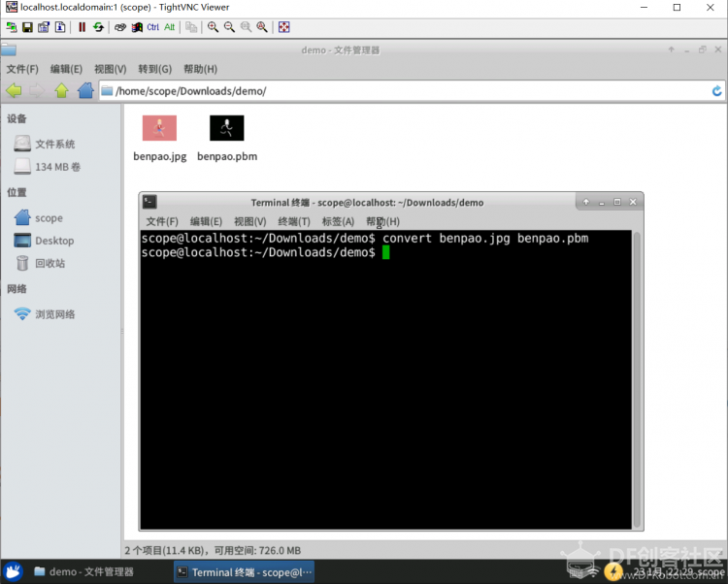Go to home folder icon
The height and width of the screenshot is (584, 728).
pos(85,90)
